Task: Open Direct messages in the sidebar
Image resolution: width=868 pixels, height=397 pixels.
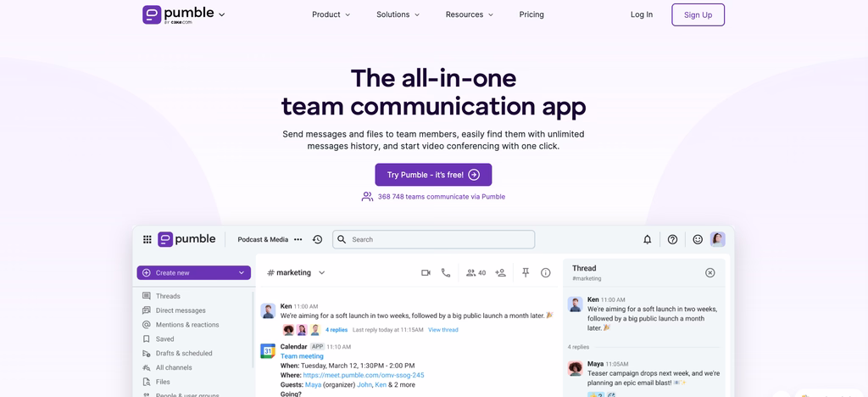Action: pyautogui.click(x=181, y=310)
